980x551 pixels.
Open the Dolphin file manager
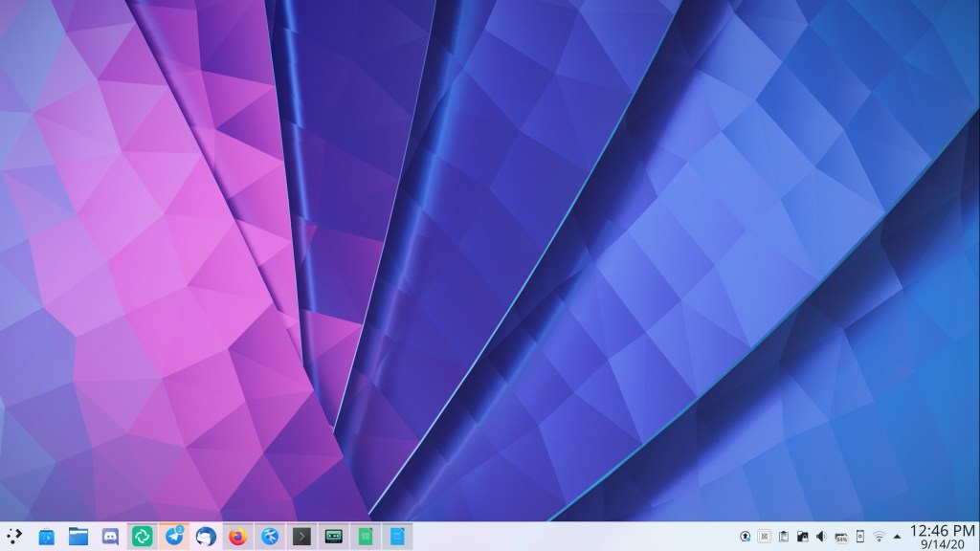78,537
